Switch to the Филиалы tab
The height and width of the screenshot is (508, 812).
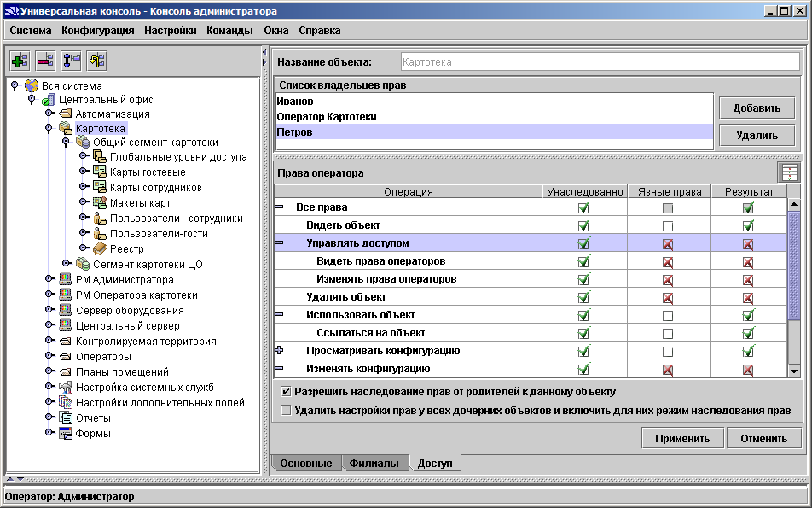[x=374, y=463]
